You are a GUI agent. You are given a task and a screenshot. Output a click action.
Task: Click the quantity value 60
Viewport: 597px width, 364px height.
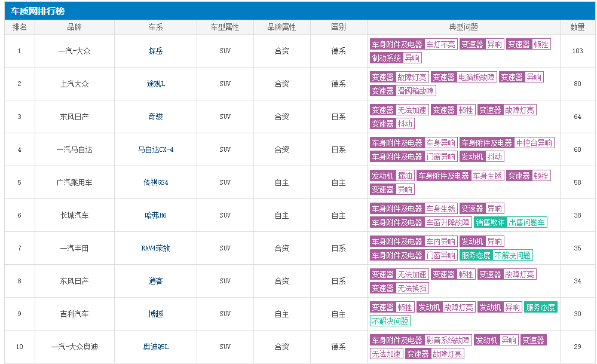[x=577, y=149]
